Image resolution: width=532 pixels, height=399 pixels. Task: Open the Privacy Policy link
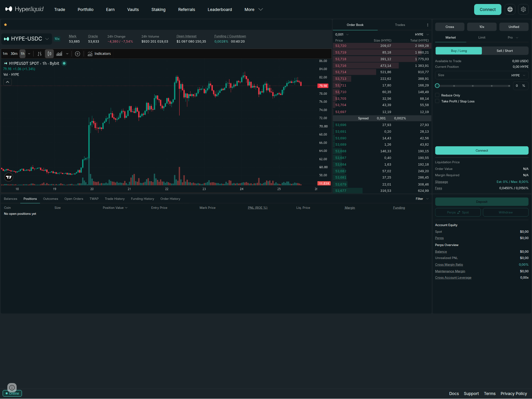(514, 394)
